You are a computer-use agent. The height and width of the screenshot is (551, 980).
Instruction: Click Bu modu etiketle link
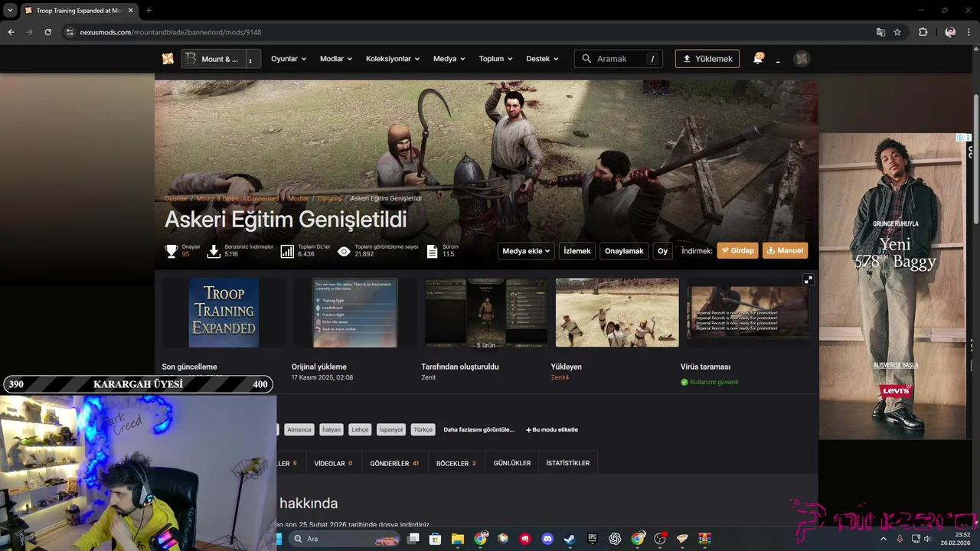[x=552, y=430]
